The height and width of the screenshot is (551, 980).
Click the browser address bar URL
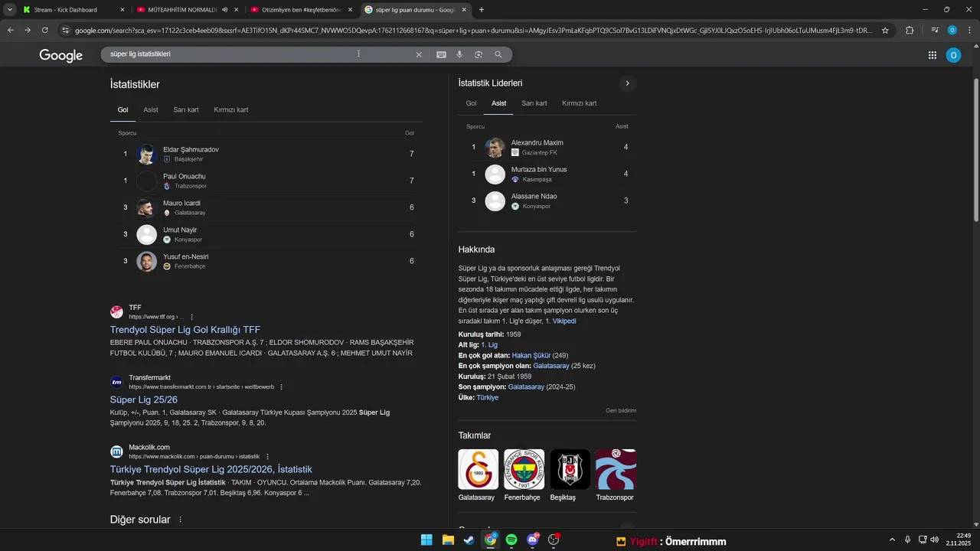click(473, 31)
